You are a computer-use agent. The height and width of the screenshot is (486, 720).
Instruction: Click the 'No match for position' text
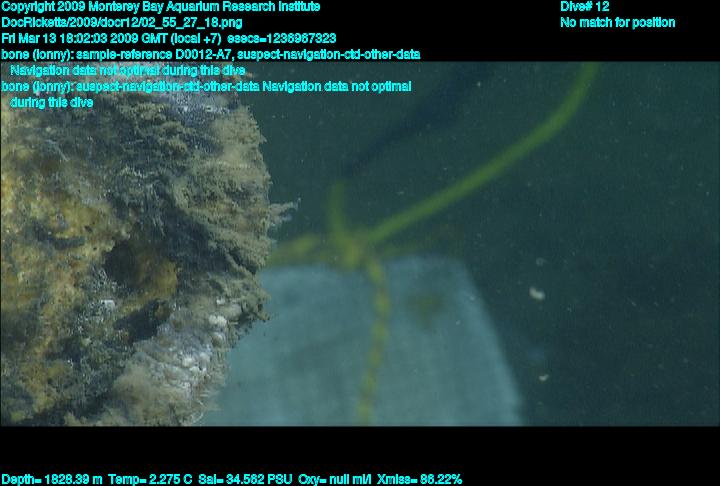[618, 23]
